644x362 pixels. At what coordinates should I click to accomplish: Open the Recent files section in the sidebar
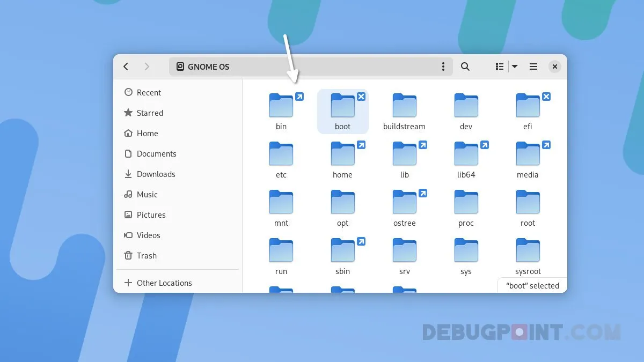[x=148, y=92]
